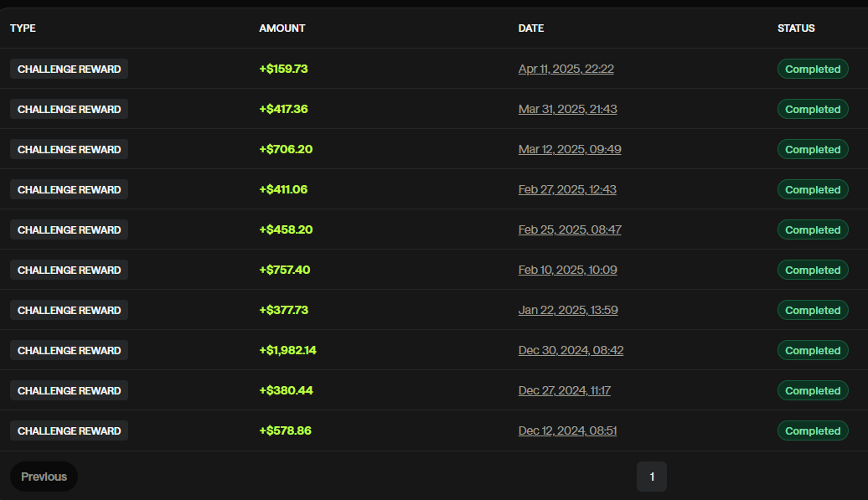Click the AMOUNT column header
Viewport: 868px width, 500px height.
click(x=282, y=28)
